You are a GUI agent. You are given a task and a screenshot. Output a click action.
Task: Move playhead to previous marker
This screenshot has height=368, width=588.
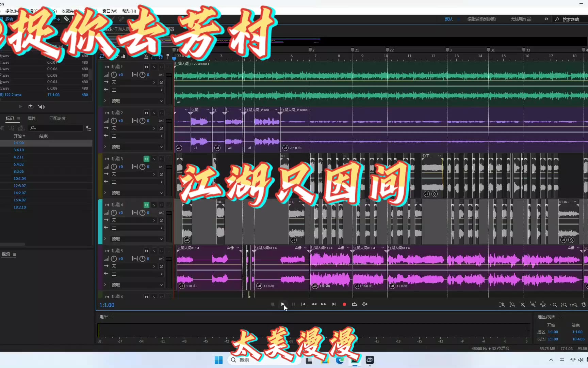(x=303, y=304)
